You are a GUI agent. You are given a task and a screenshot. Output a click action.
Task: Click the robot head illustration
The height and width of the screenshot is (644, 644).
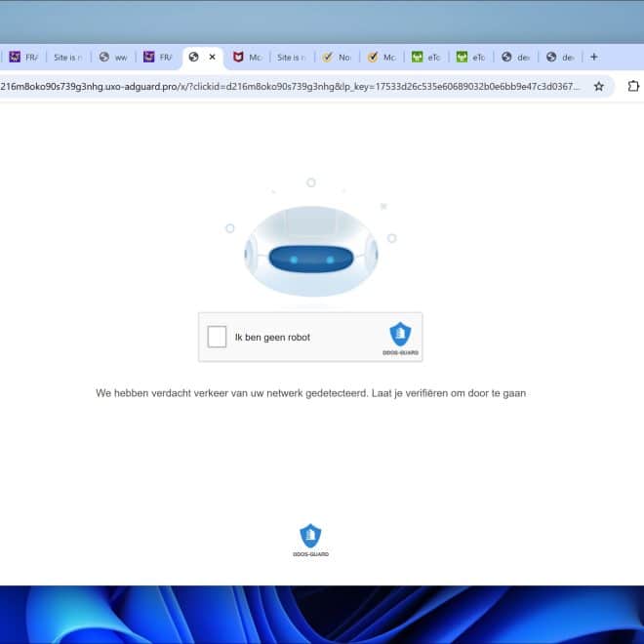pos(311,251)
